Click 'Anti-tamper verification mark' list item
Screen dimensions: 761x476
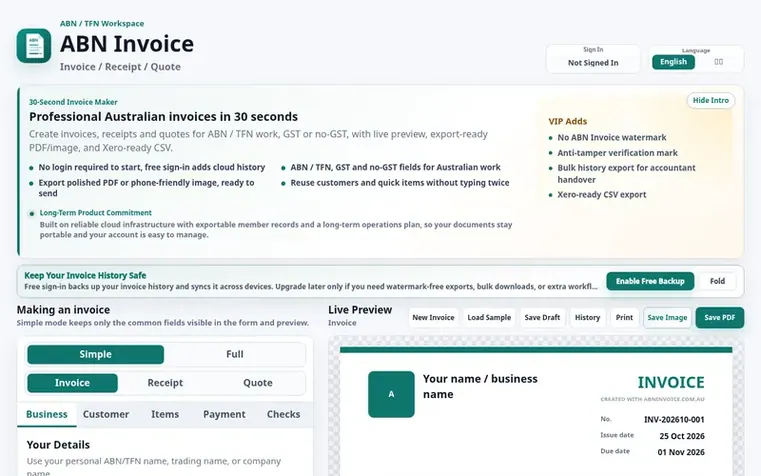tap(617, 153)
